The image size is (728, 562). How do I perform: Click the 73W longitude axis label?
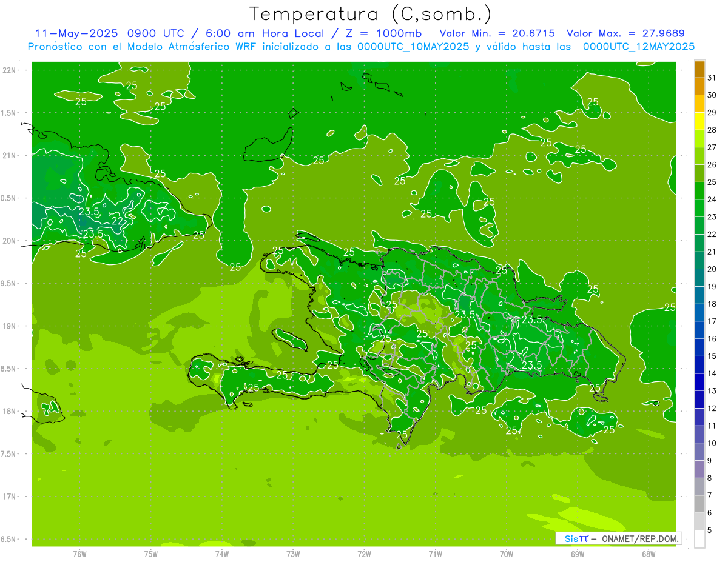pyautogui.click(x=293, y=554)
